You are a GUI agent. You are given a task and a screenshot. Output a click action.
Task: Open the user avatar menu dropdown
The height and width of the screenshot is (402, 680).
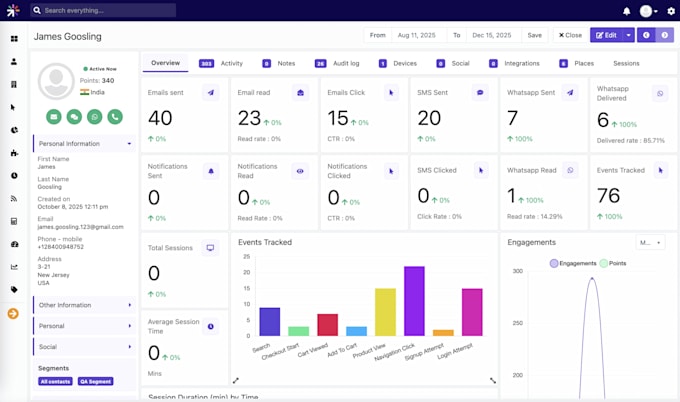649,11
